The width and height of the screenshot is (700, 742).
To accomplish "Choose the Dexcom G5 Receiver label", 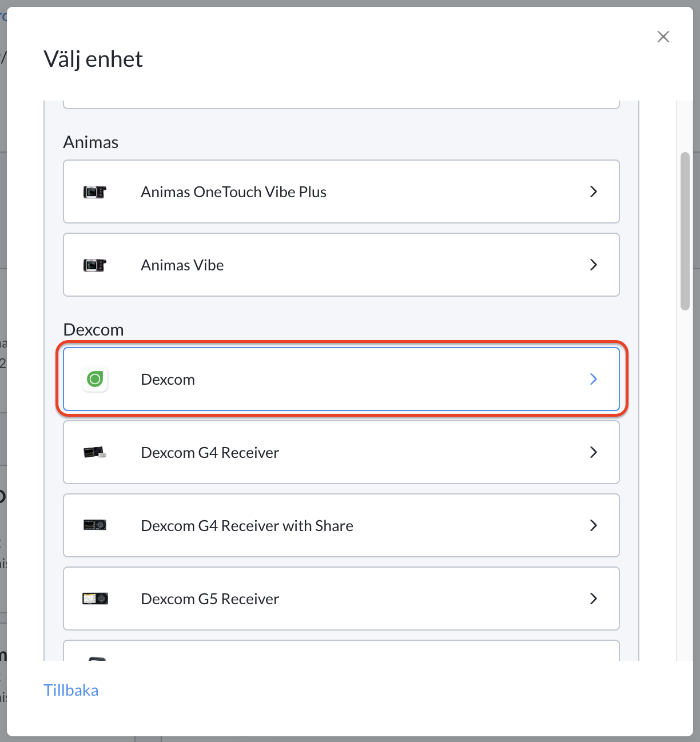I will tap(210, 599).
